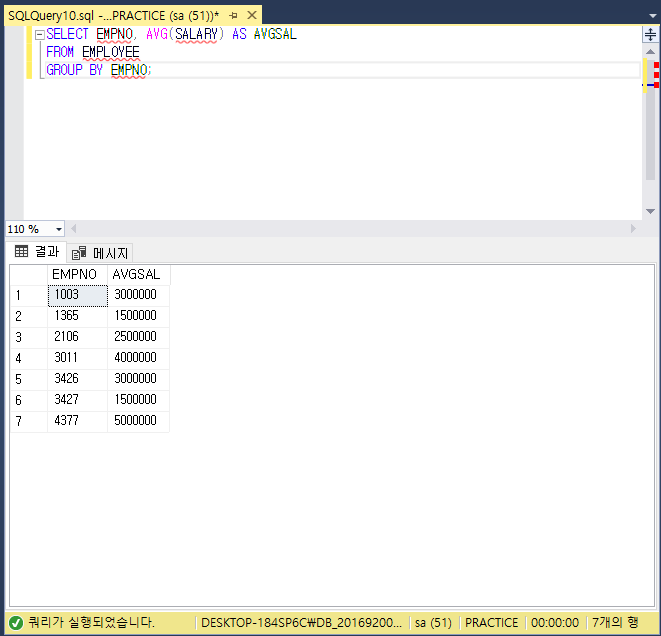This screenshot has height=636, width=661.
Task: Click AVG function in the query
Action: [157, 34]
